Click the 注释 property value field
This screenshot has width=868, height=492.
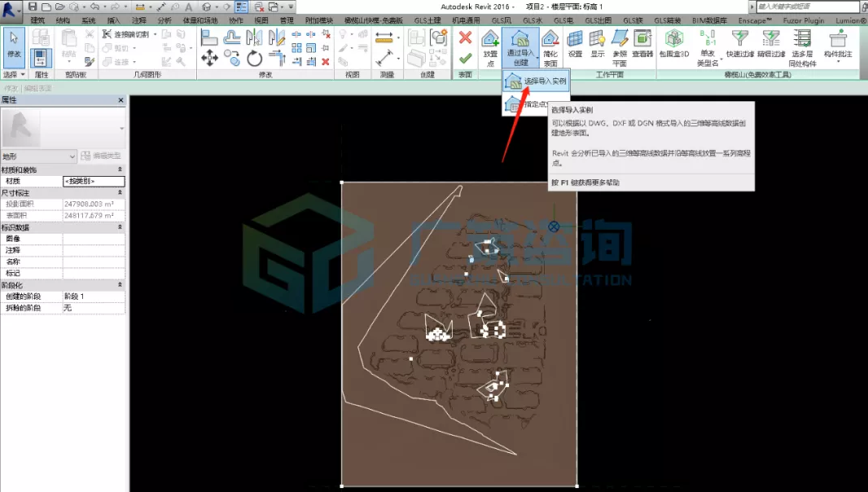click(x=94, y=250)
